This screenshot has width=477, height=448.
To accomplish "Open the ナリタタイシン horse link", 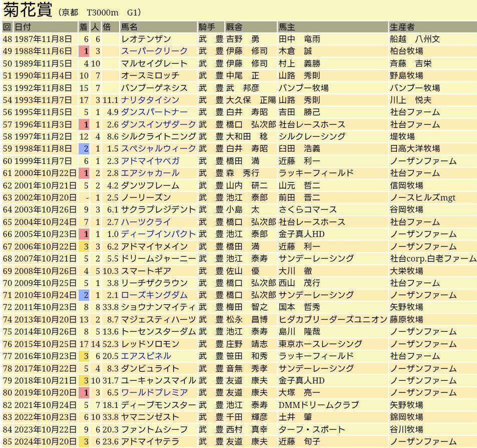I will (150, 100).
